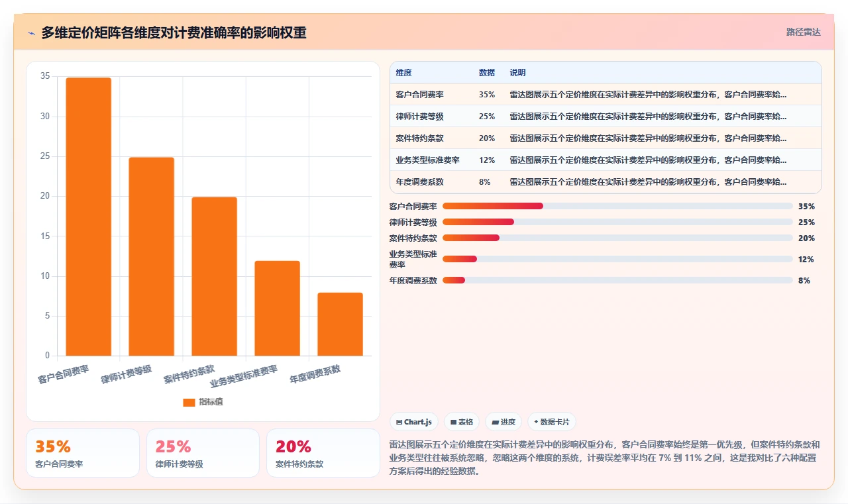The width and height of the screenshot is (848, 504).
Task: Select the 年度调费系数 table row name
Action: tap(420, 182)
